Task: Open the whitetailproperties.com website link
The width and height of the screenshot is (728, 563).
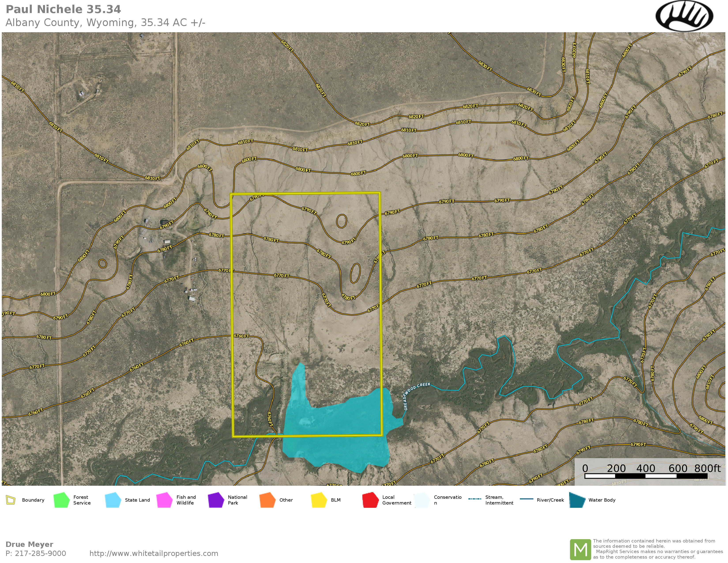Action: (154, 553)
